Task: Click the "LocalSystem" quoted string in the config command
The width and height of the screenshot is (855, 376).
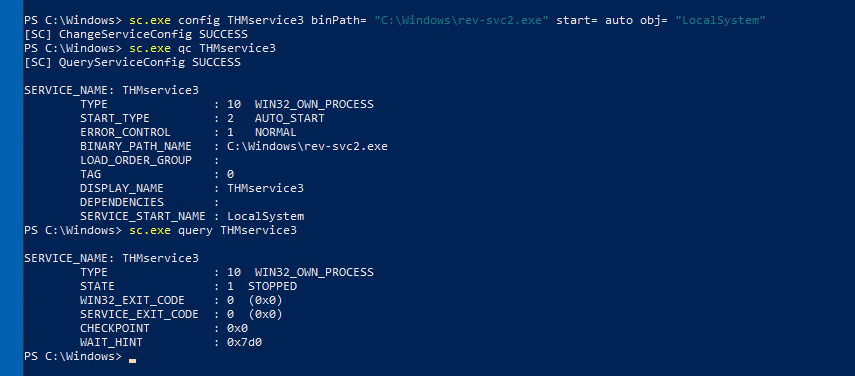Action: click(720, 21)
